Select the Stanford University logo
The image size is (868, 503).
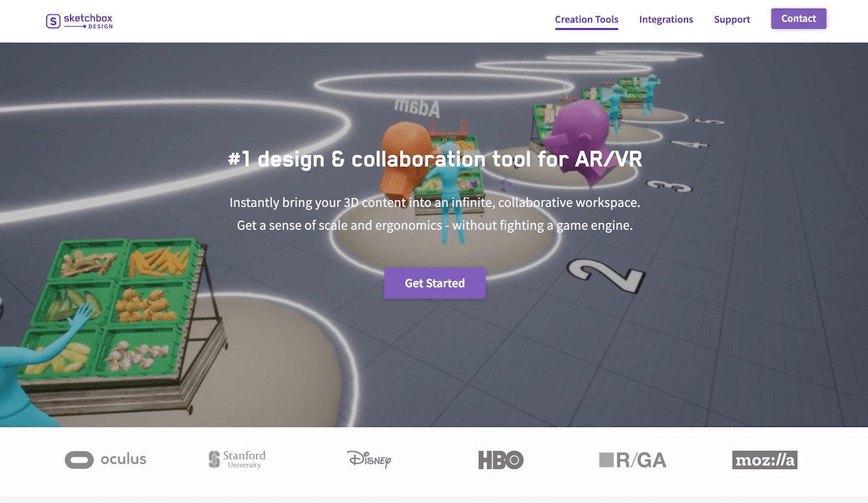[x=237, y=459]
